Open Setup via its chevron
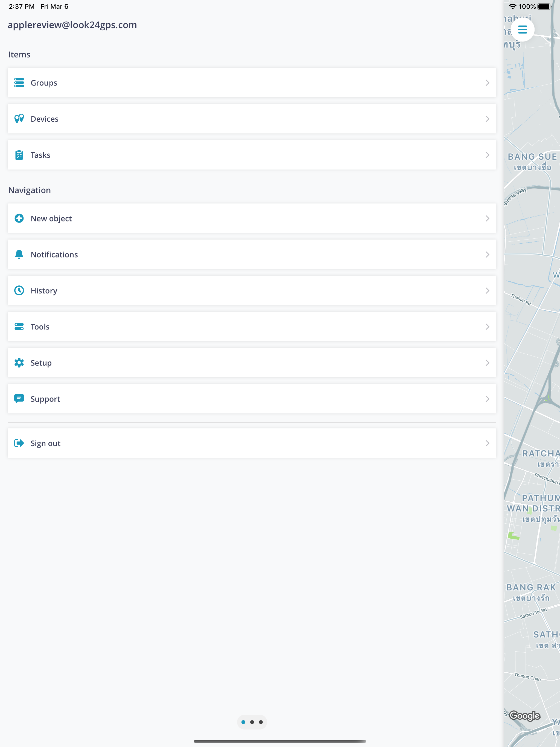Screen dimensions: 560x747 tap(487, 363)
